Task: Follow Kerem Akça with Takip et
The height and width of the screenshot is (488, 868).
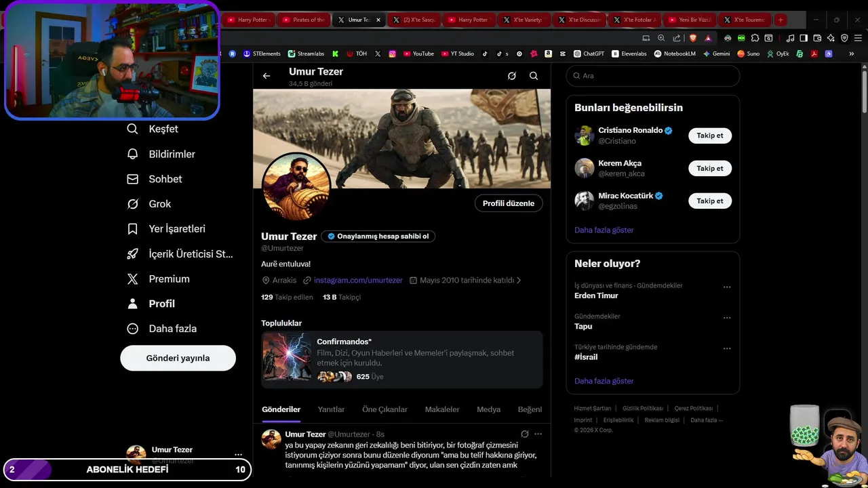Action: pos(710,168)
